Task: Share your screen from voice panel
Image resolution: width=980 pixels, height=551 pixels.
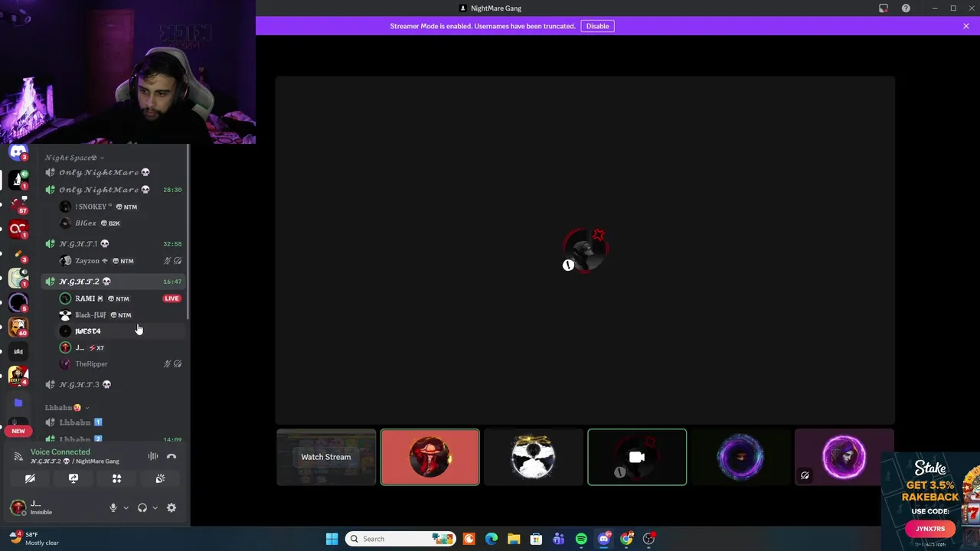Action: coord(73,478)
